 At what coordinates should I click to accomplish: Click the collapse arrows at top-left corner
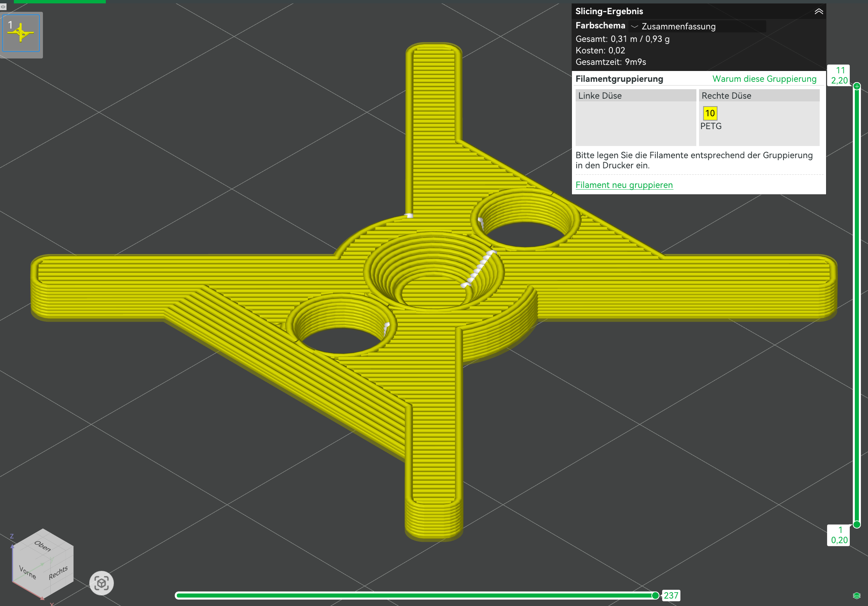click(x=3, y=6)
